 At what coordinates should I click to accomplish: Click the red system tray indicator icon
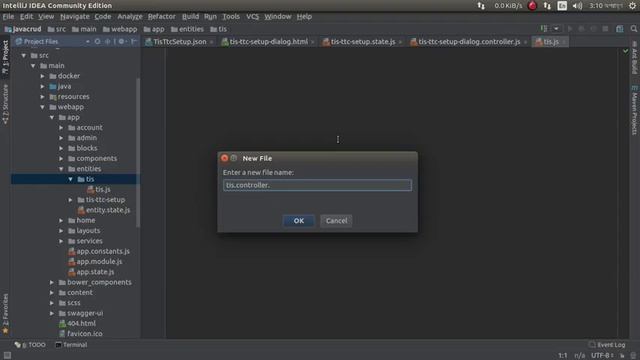[532, 6]
